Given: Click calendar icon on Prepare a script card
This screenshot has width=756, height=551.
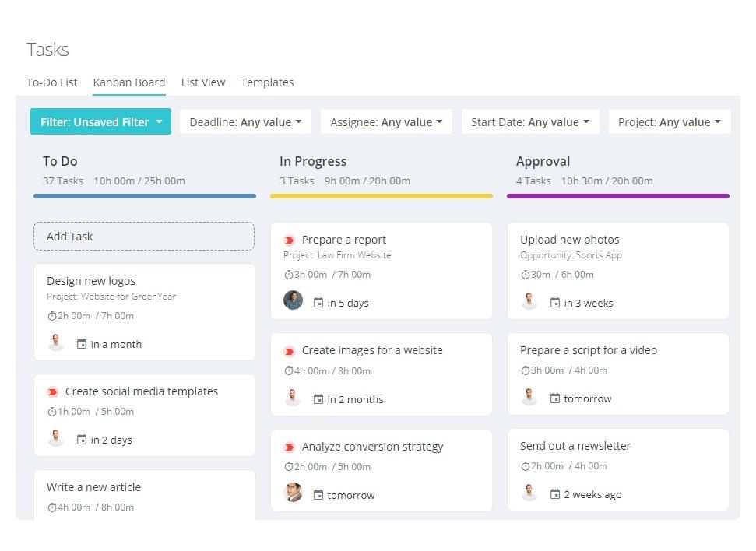Looking at the screenshot, I should point(555,398).
